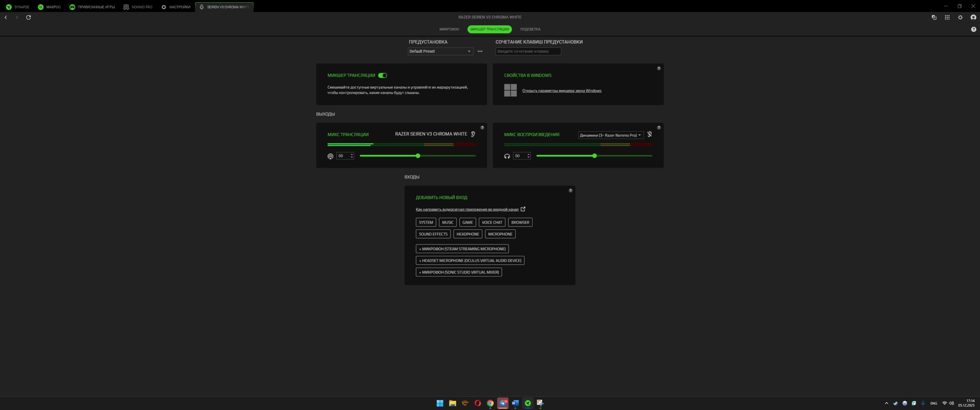Image resolution: width=980 pixels, height=410 pixels.
Task: Add the Microphone input channel
Action: [500, 234]
